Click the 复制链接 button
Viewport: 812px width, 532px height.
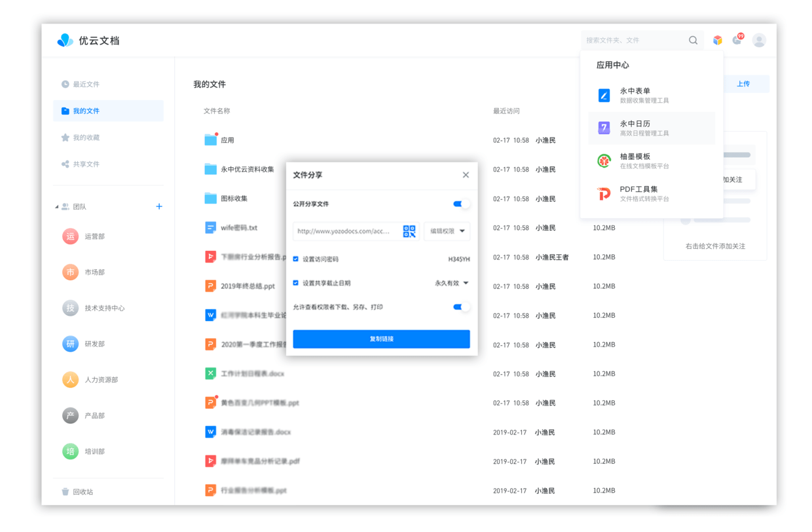[x=381, y=339]
